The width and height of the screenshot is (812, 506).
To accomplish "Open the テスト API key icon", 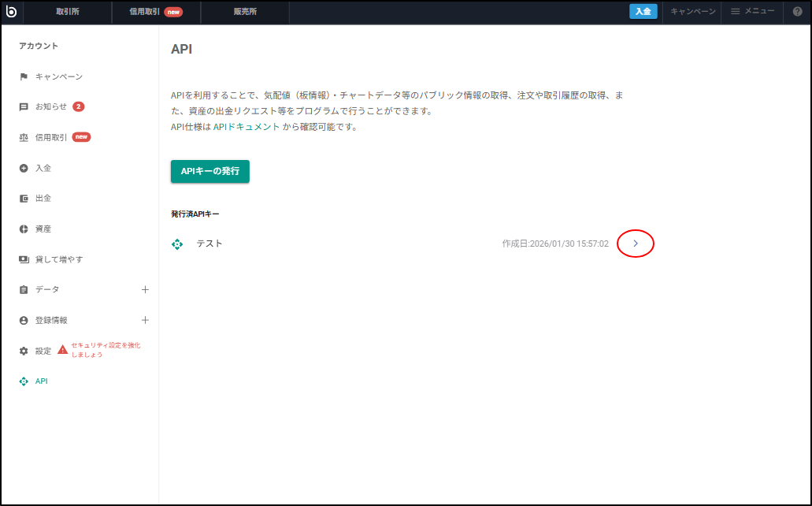I will [x=179, y=244].
